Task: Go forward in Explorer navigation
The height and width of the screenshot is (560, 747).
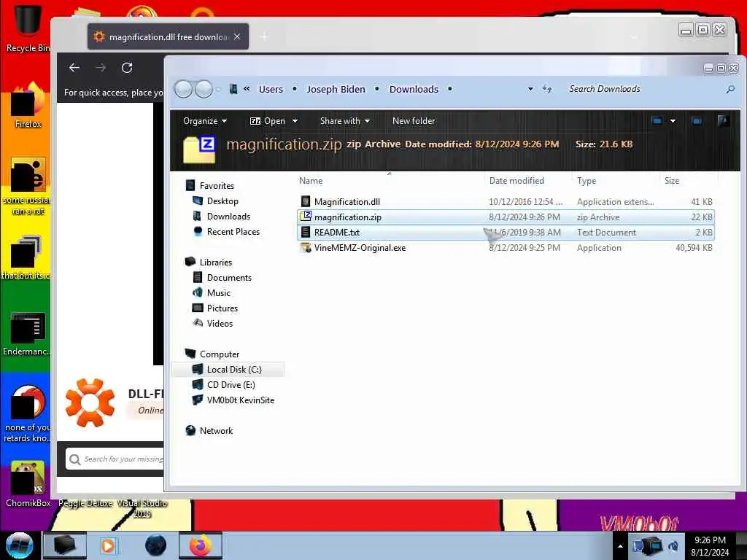Action: pyautogui.click(x=204, y=89)
